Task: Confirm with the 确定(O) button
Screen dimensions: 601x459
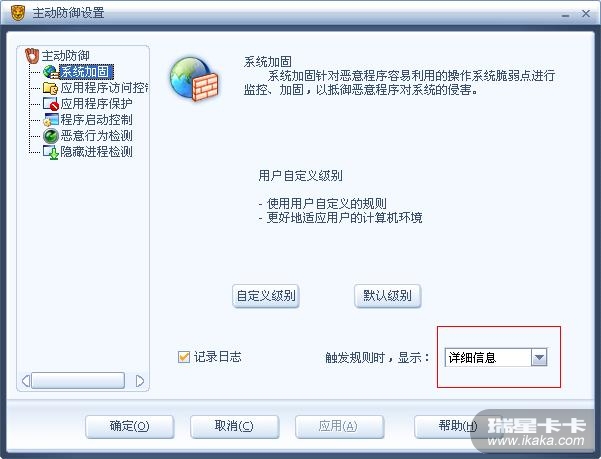Action: tap(130, 426)
